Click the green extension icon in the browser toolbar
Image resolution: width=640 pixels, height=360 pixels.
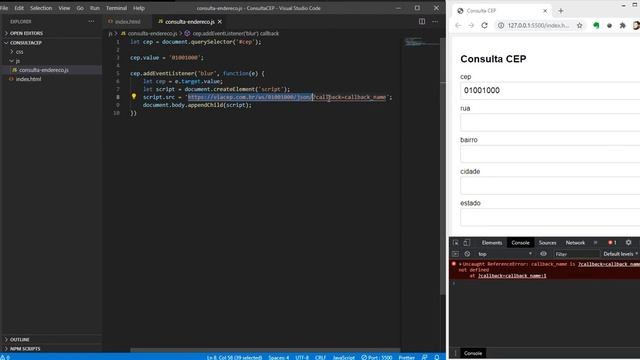(x=596, y=25)
